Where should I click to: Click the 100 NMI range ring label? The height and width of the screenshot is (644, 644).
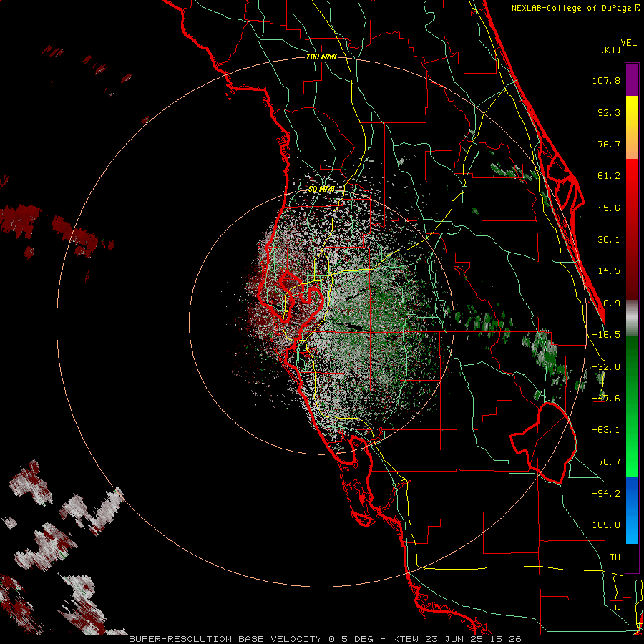click(321, 57)
